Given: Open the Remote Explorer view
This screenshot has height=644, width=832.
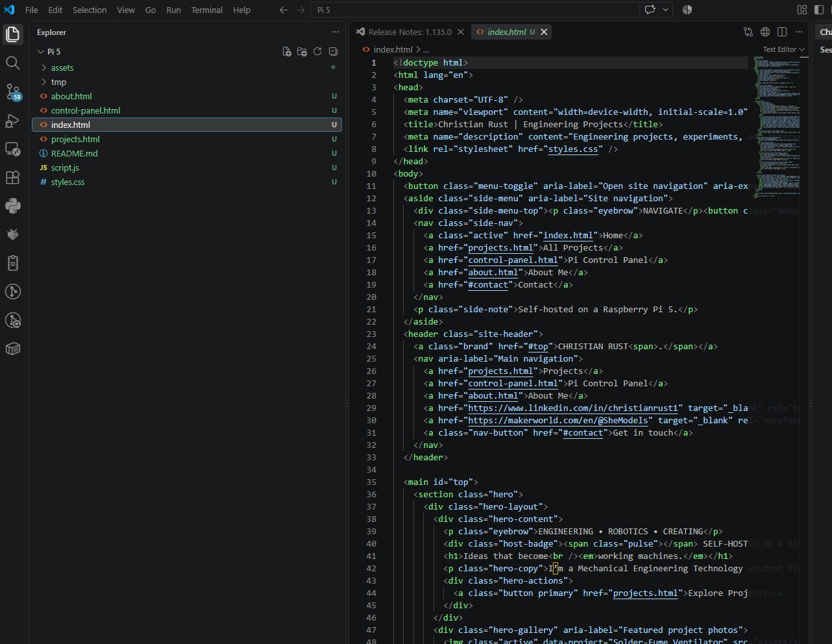Looking at the screenshot, I should (13, 149).
